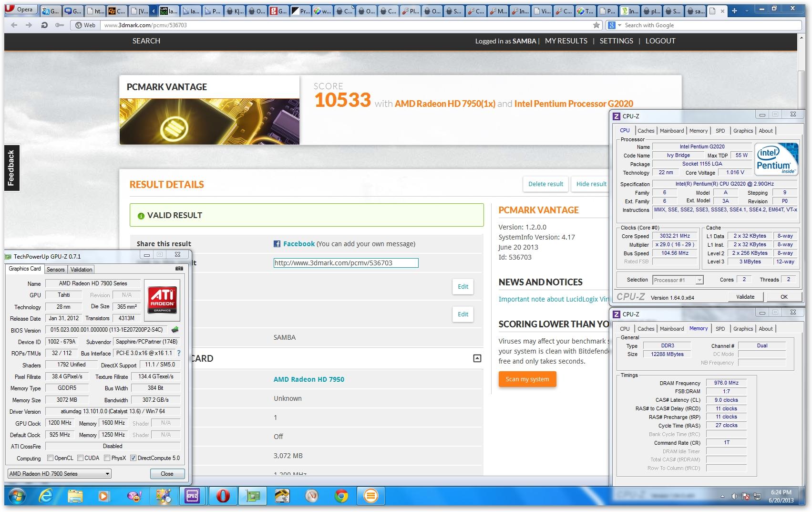Open the Caches tab in top CPU-Z window
Image resolution: width=812 pixels, height=512 pixels.
(x=646, y=131)
